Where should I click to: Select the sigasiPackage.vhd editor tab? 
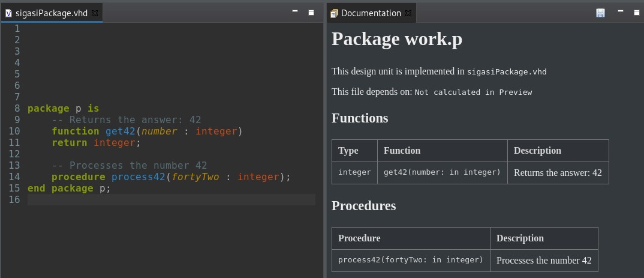[x=52, y=13]
